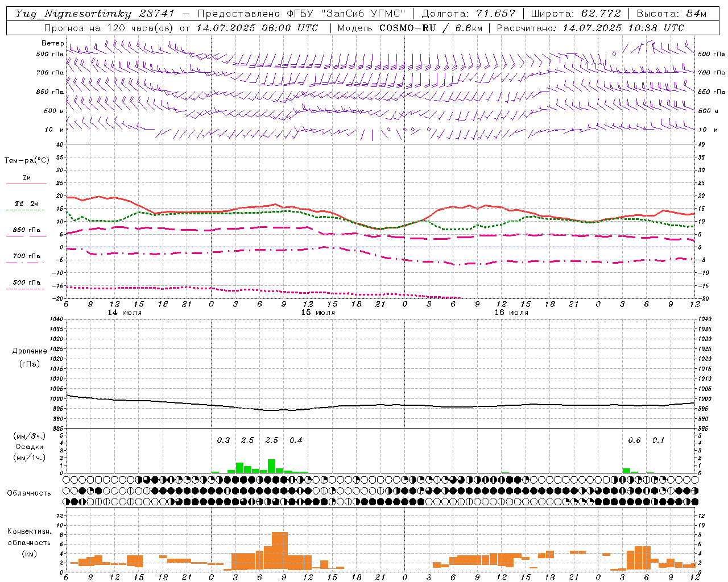Click the 16 июля date label

point(511,313)
